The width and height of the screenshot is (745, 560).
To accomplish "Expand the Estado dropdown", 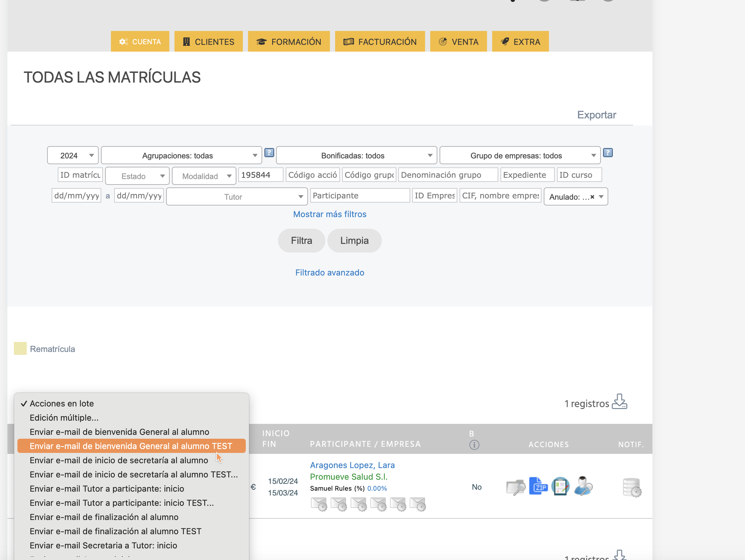I will tap(137, 176).
